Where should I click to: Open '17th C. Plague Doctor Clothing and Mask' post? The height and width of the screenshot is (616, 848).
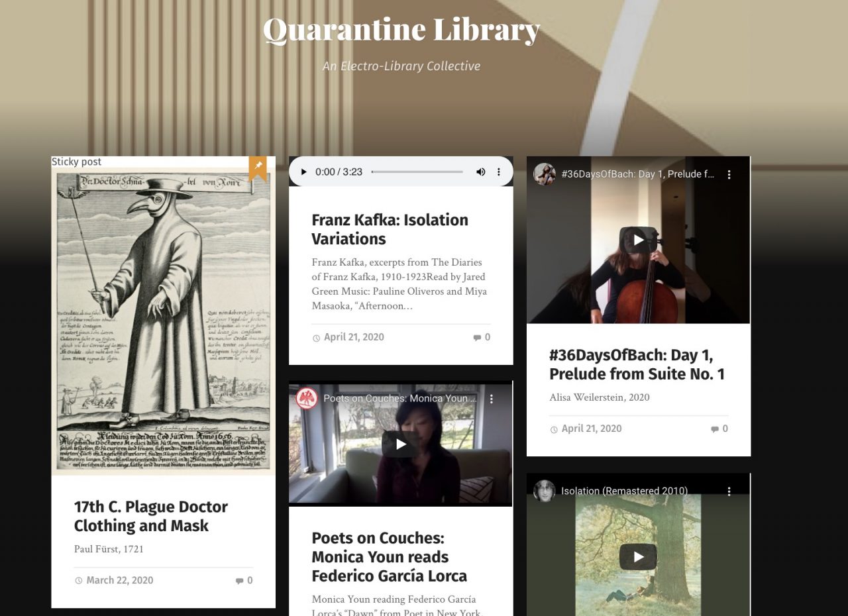click(x=151, y=516)
